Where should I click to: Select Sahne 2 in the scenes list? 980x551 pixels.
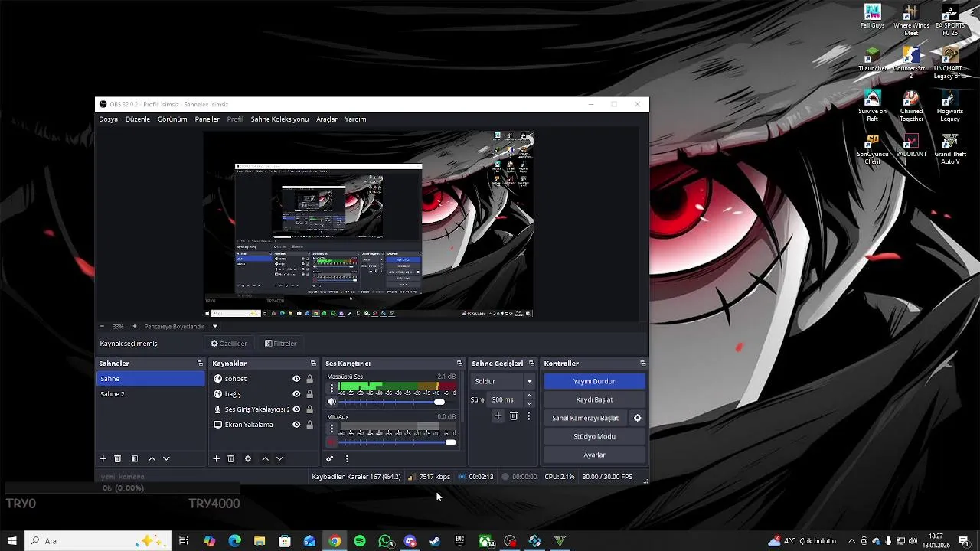(151, 394)
